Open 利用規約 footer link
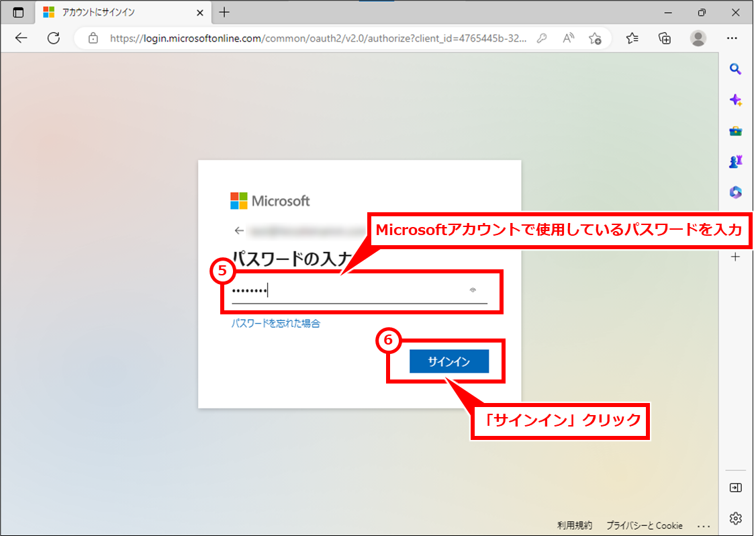This screenshot has height=536, width=756. coord(574,525)
